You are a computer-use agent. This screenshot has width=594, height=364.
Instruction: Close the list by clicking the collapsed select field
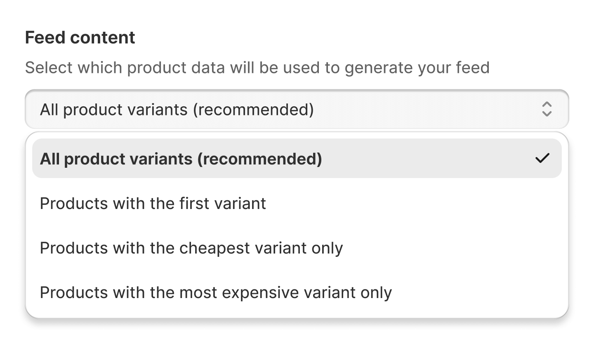tap(297, 109)
